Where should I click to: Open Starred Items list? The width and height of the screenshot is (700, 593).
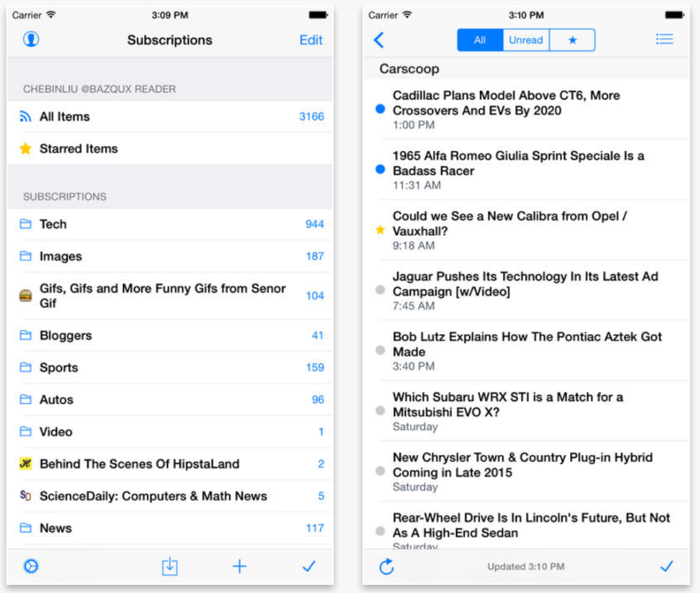click(170, 148)
